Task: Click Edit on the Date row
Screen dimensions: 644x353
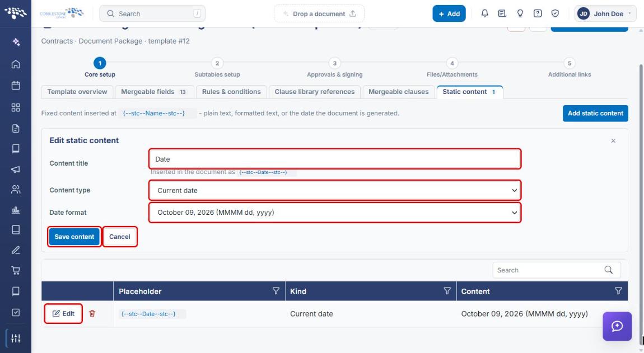Action: coord(63,314)
